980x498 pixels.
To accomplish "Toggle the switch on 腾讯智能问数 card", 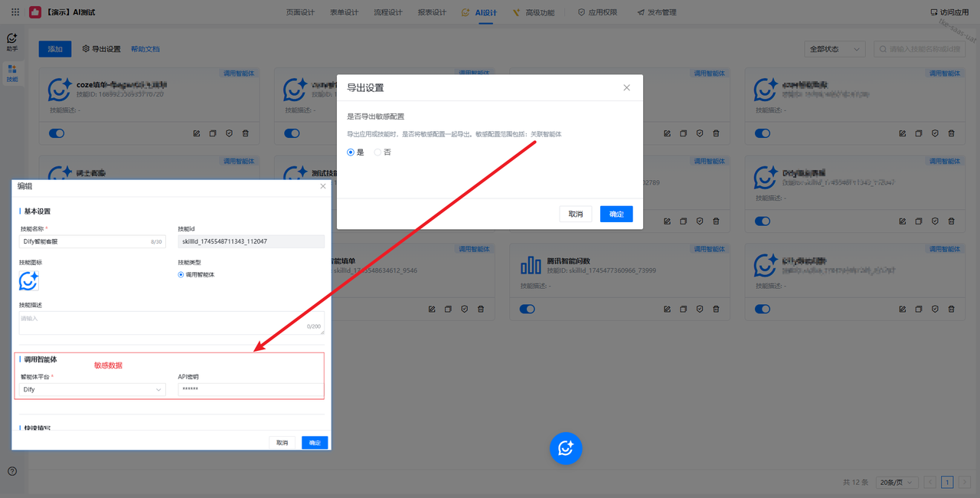I will click(x=527, y=309).
